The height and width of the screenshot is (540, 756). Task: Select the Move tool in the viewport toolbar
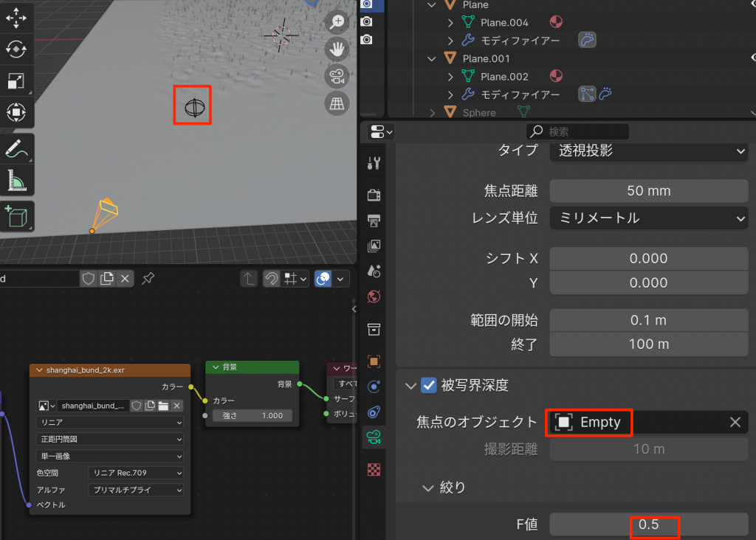pos(16,18)
